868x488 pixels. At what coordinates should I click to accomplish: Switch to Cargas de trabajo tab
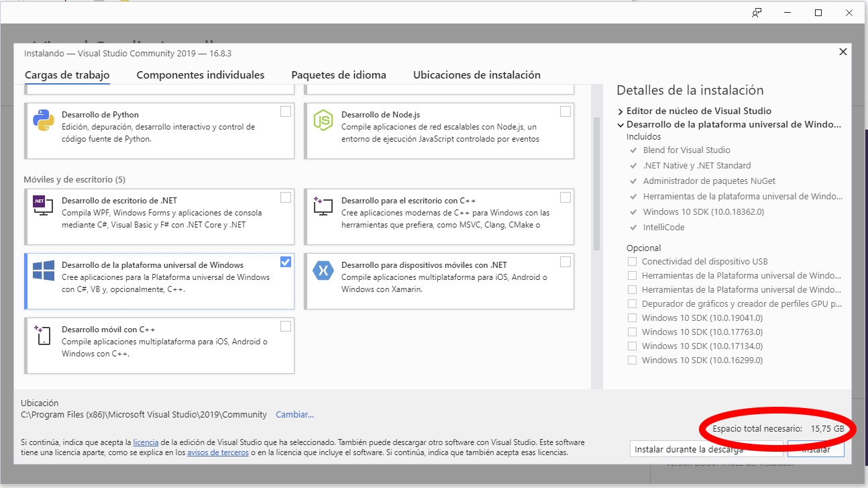[x=67, y=75]
